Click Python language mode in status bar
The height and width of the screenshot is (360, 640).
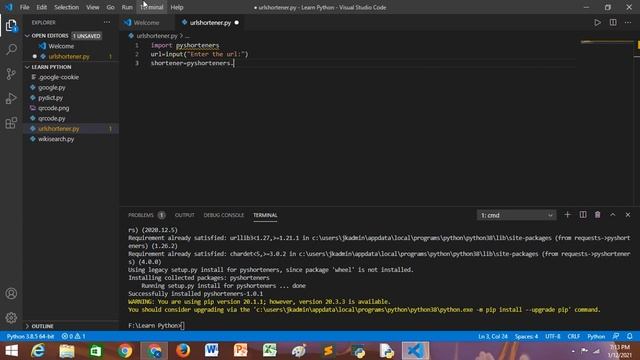(x=596, y=336)
